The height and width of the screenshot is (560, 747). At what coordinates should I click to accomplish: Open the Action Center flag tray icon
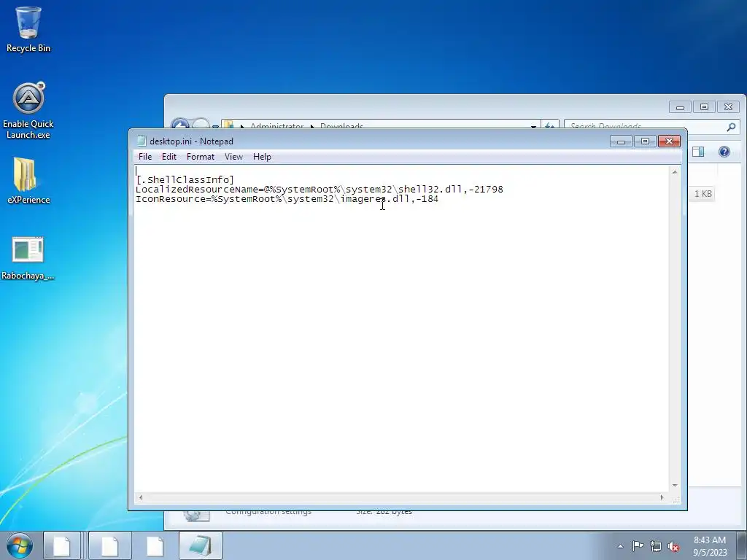click(638, 546)
